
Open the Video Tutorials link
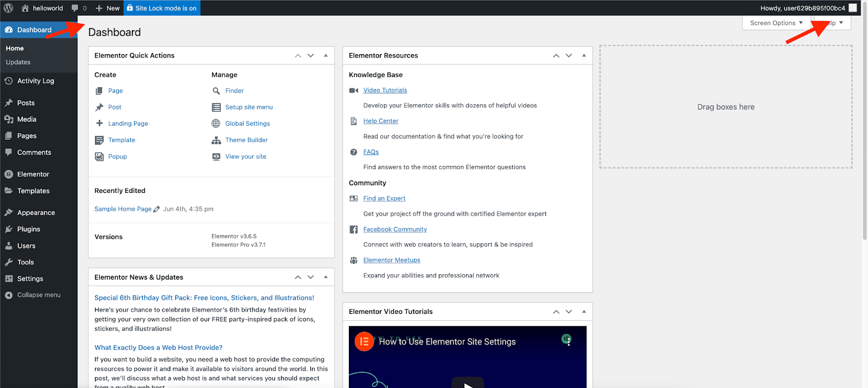(385, 90)
